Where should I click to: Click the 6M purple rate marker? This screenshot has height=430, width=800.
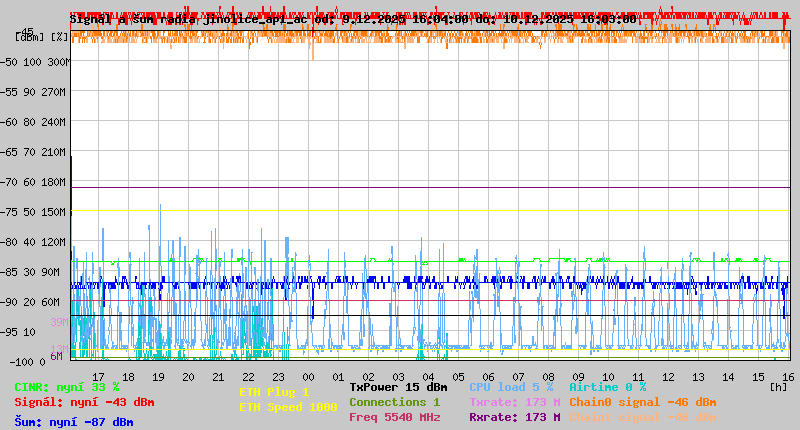click(56, 356)
